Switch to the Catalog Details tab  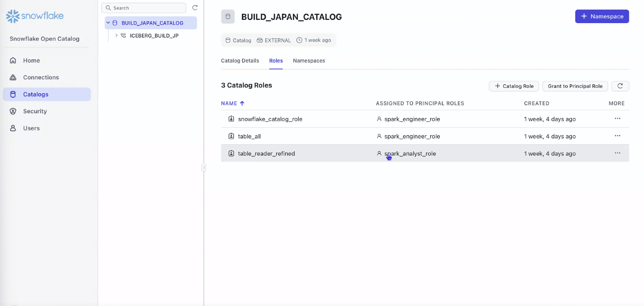pyautogui.click(x=240, y=61)
